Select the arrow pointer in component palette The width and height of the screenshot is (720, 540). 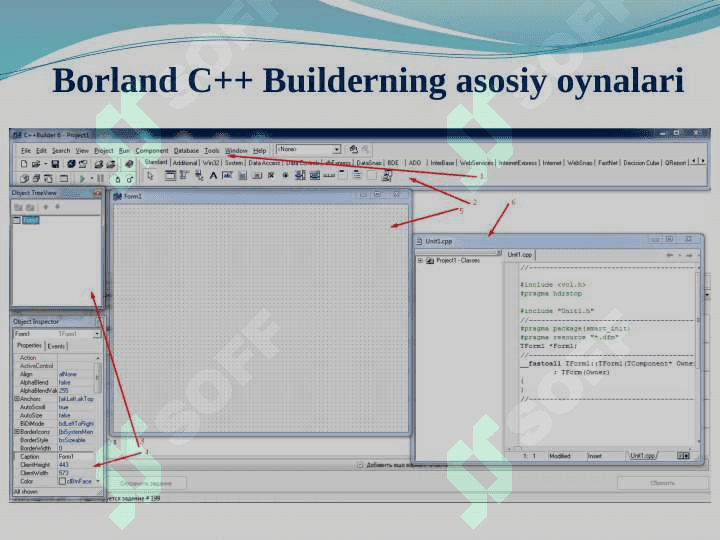150,175
